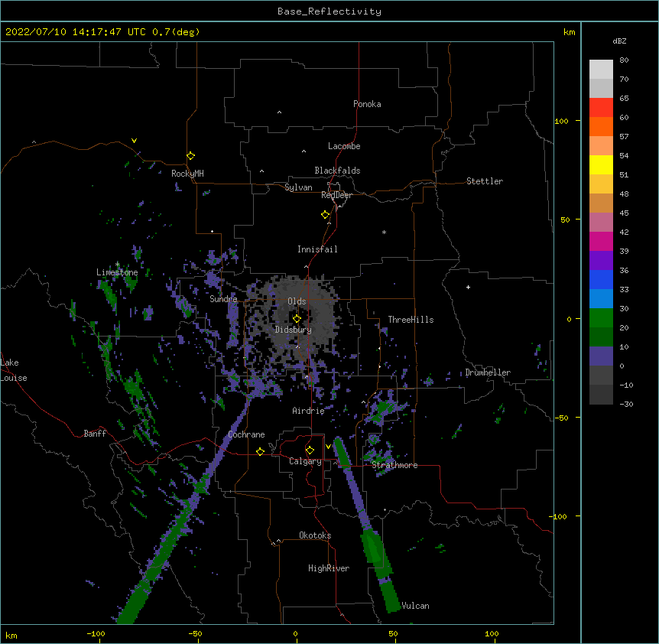
Task: Select the yellow diamond marker between Olds and Didsbury
Action: click(x=297, y=318)
